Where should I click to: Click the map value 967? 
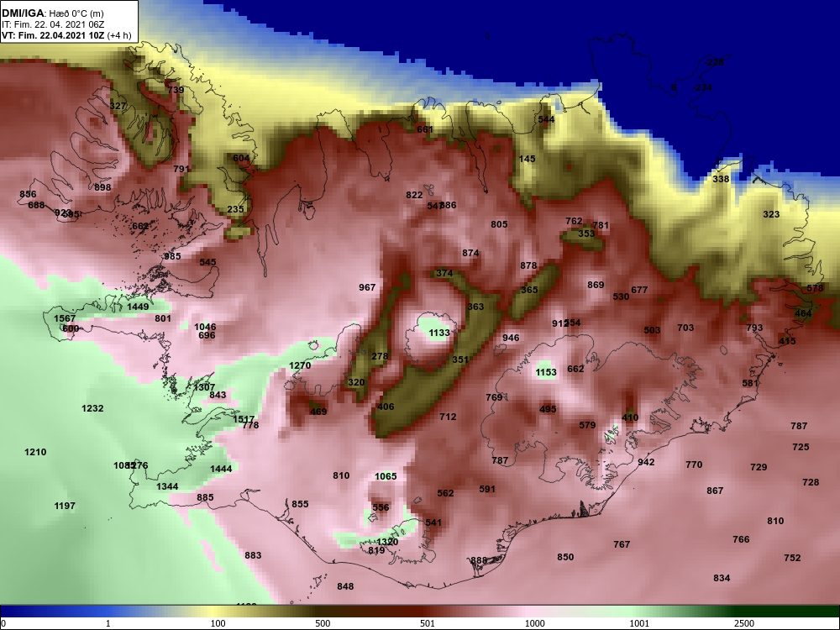367,287
